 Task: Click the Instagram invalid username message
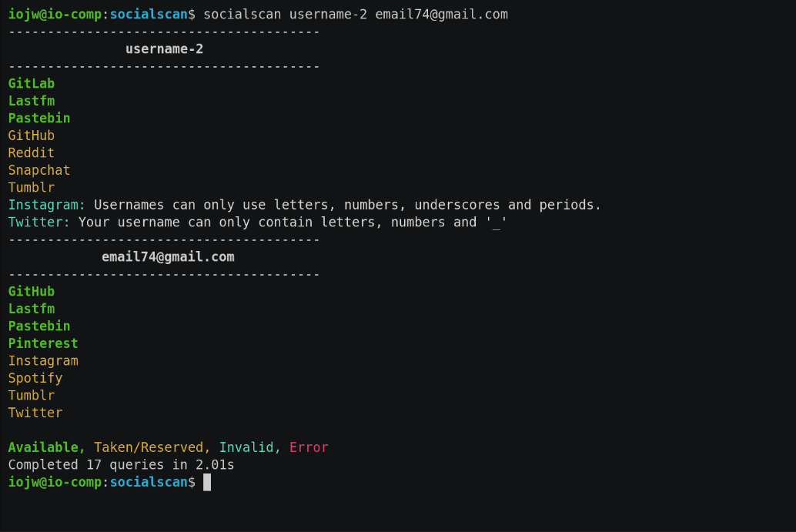click(305, 205)
